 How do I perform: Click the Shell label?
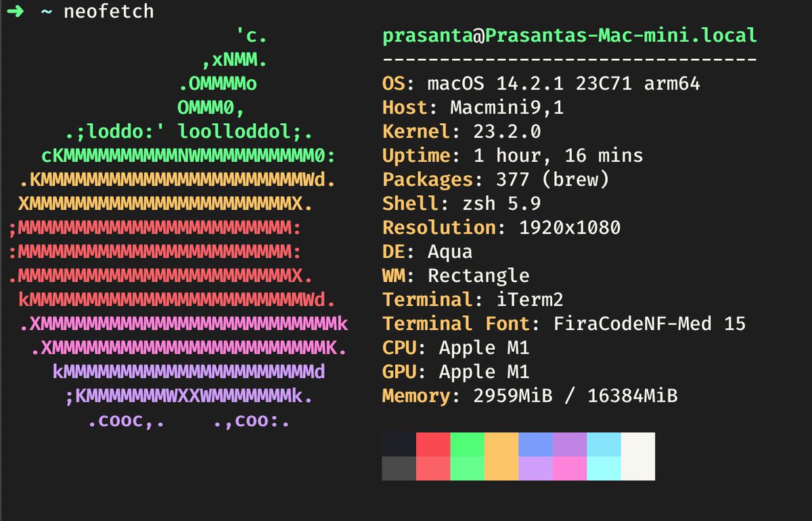[x=410, y=204]
